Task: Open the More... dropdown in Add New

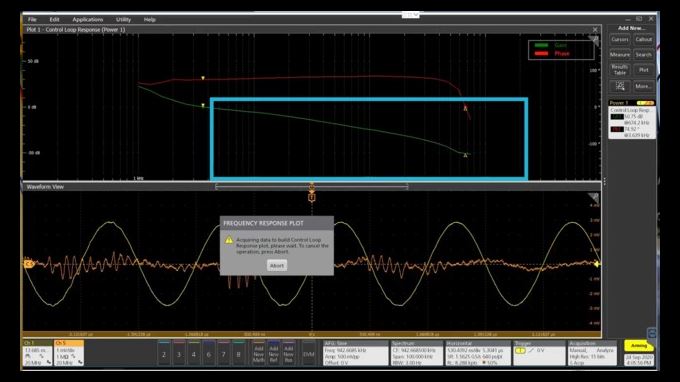Action: [x=643, y=86]
